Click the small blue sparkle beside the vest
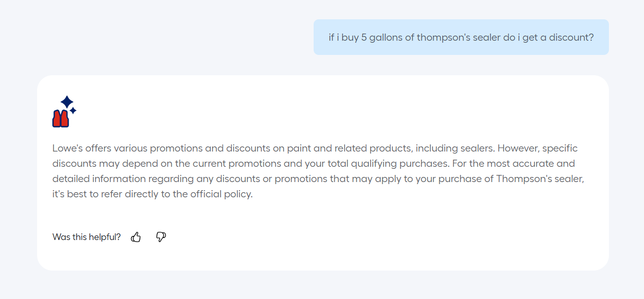This screenshot has width=644, height=299. click(x=73, y=110)
